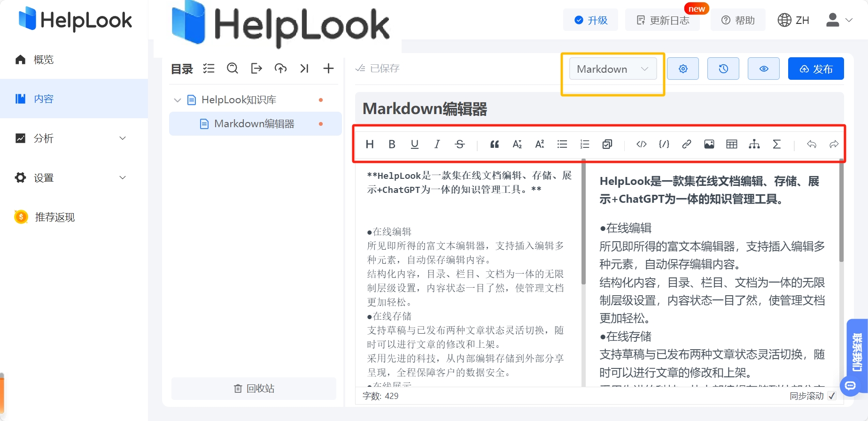868x421 pixels.
Task: Insert a heading with the H icon
Action: 370,144
